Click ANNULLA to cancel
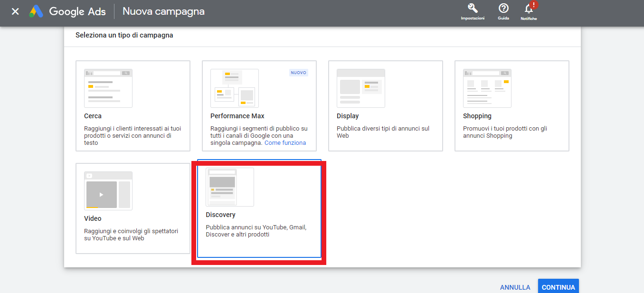 tap(515, 287)
